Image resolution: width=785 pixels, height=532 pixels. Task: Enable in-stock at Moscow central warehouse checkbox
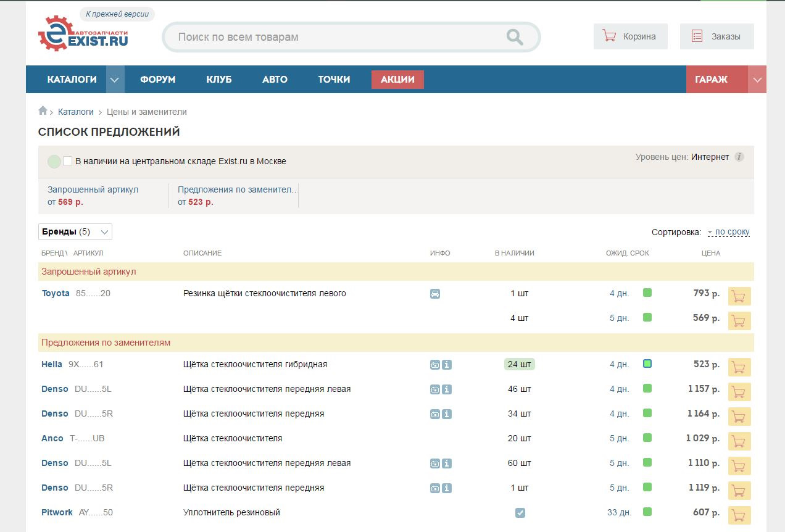(x=68, y=160)
